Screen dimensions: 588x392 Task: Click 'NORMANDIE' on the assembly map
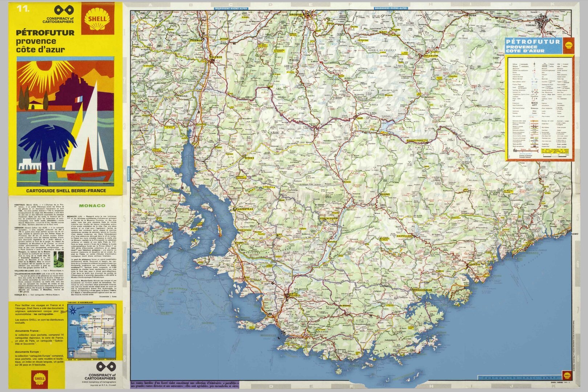pyautogui.click(x=85, y=314)
